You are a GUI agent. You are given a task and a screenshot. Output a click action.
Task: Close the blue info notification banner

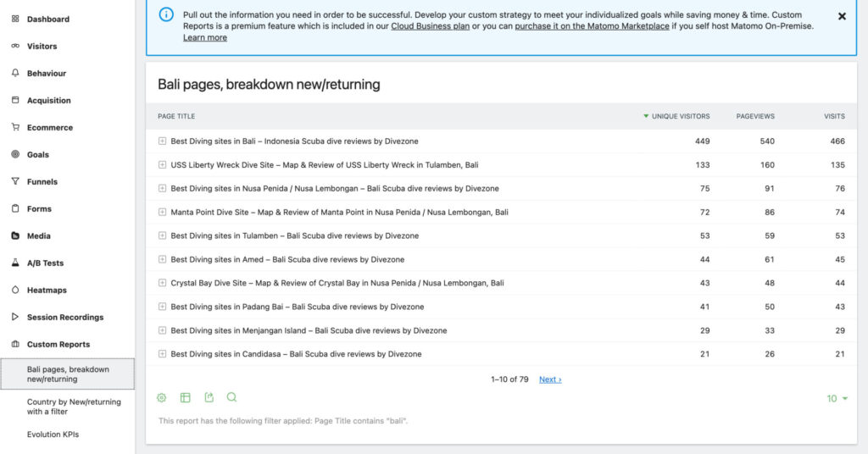pos(842,16)
